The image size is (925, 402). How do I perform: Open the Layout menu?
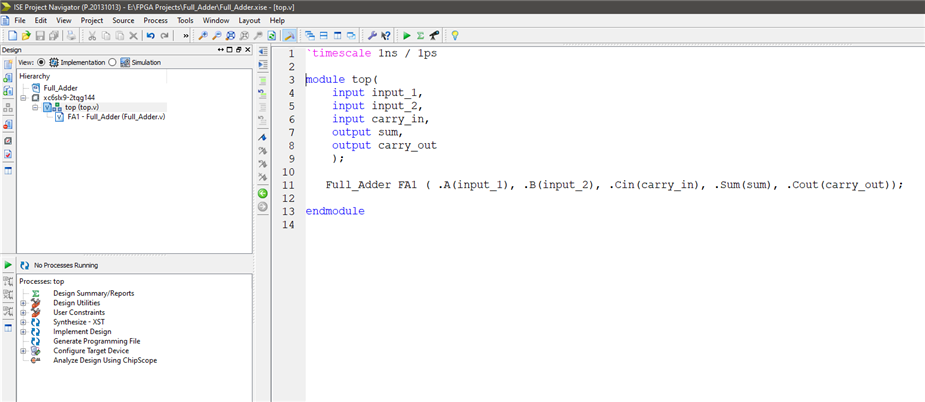coord(249,20)
